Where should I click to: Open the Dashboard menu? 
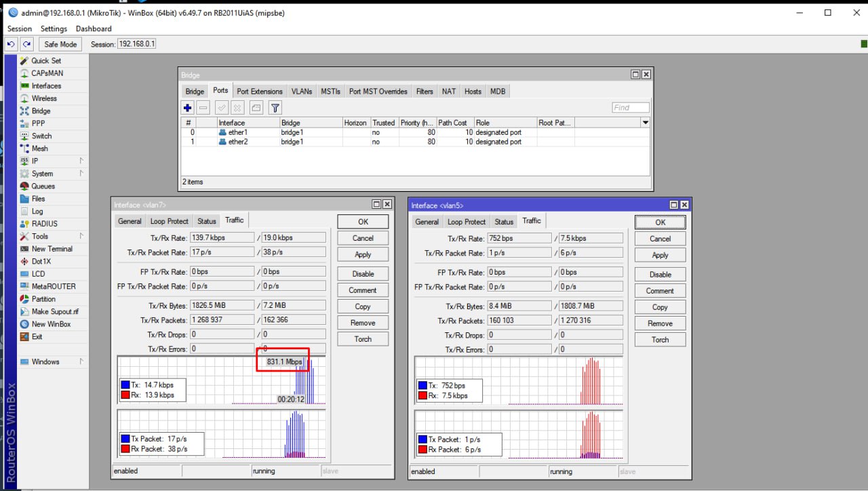point(94,28)
